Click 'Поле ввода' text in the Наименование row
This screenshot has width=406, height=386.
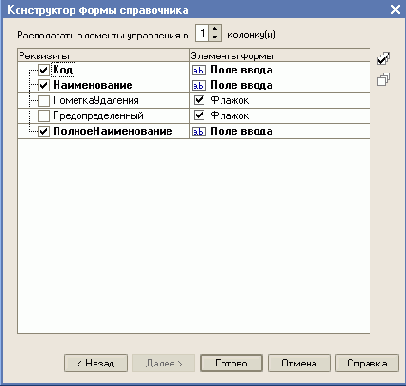point(242,85)
